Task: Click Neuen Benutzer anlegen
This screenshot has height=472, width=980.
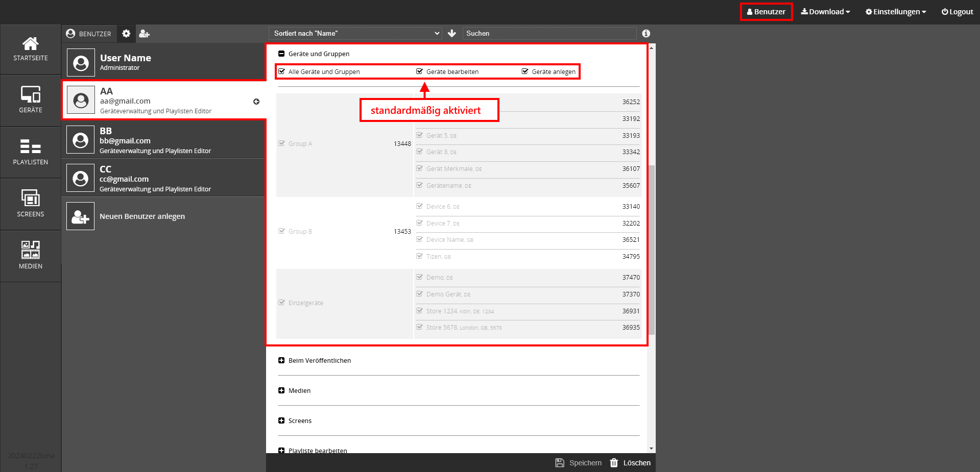Action: pyautogui.click(x=142, y=216)
